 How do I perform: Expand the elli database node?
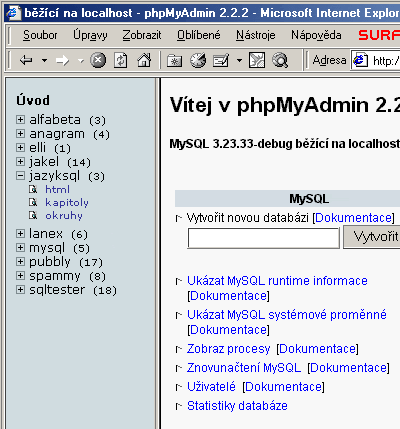20,147
